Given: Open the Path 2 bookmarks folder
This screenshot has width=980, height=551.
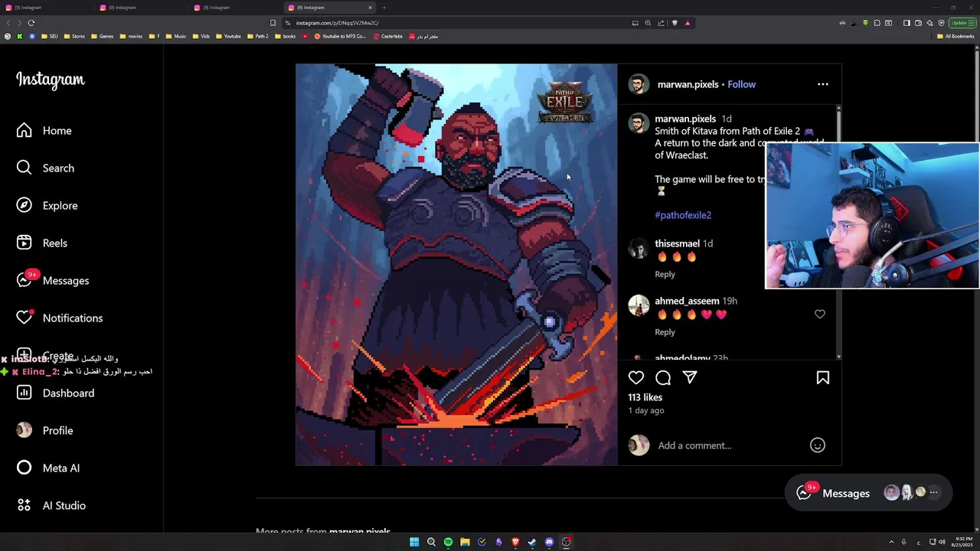Looking at the screenshot, I should click(257, 36).
